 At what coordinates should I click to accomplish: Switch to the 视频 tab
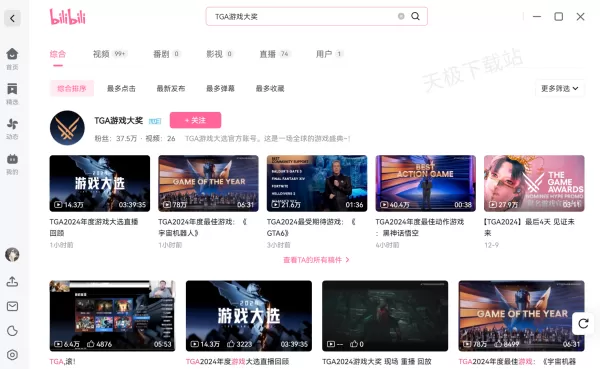click(109, 54)
